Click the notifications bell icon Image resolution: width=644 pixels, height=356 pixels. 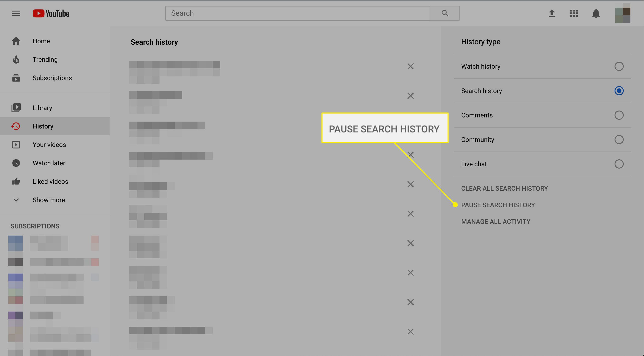click(596, 13)
